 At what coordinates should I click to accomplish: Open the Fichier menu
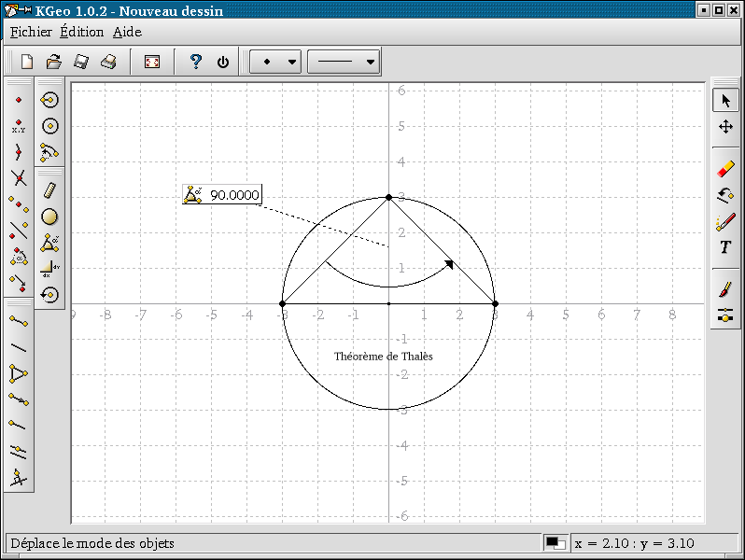[31, 32]
